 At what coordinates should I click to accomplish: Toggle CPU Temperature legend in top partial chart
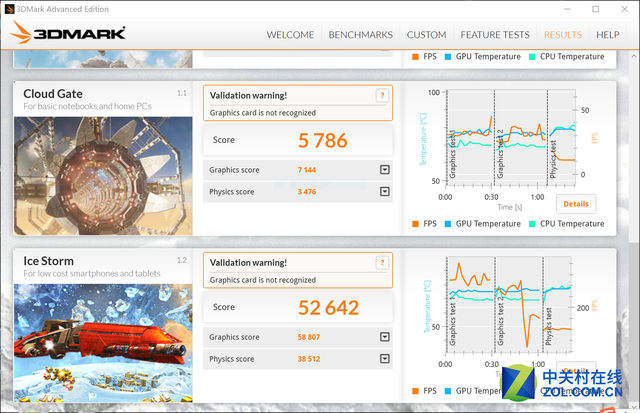point(567,56)
